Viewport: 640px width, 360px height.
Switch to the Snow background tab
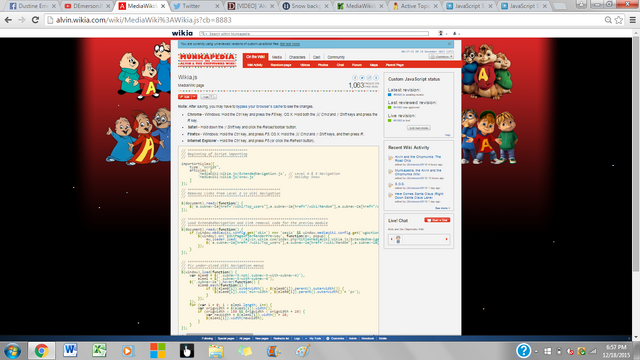[x=305, y=6]
